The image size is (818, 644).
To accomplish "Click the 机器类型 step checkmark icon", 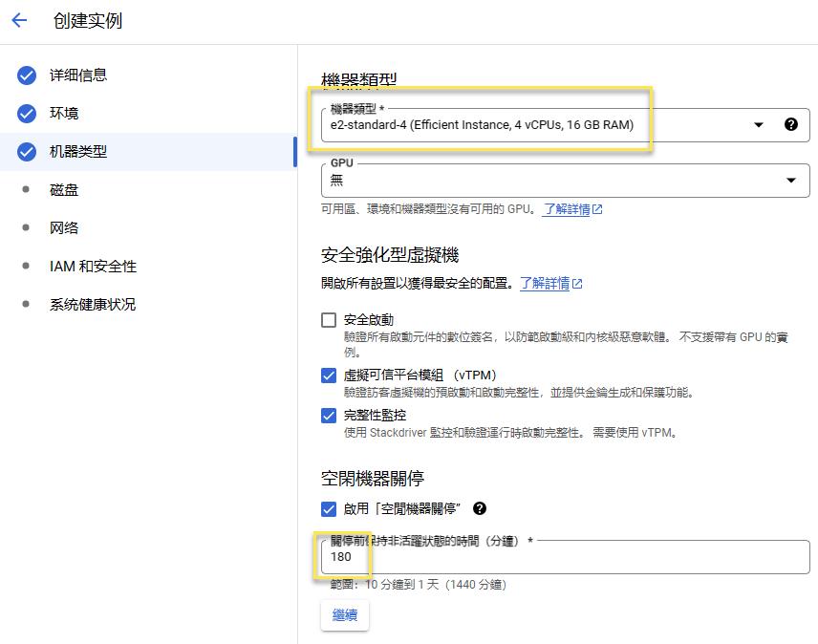I will 27,152.
